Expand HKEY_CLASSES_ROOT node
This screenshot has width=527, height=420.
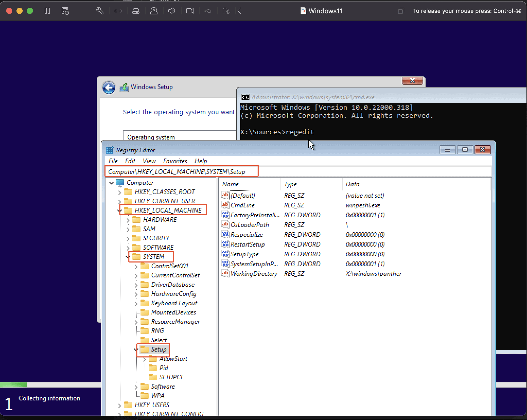[120, 192]
